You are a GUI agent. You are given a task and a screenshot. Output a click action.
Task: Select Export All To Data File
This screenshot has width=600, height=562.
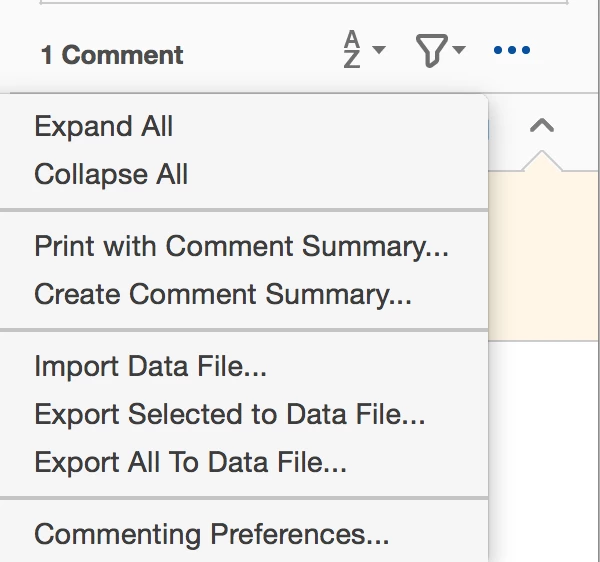point(190,462)
